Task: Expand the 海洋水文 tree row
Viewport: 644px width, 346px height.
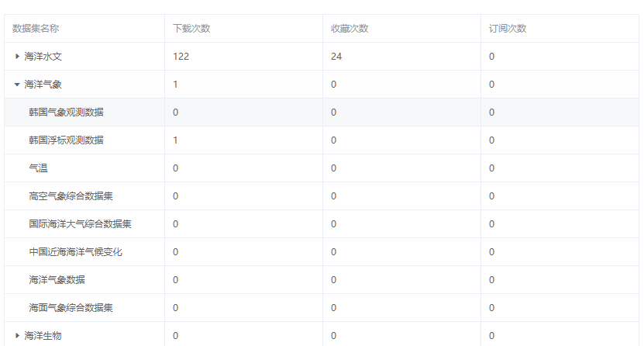Action: click(17, 57)
